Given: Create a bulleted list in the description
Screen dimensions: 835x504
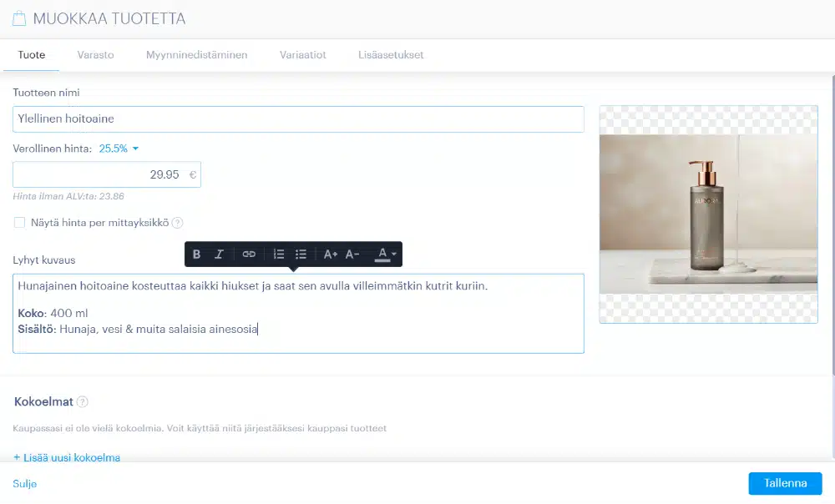Looking at the screenshot, I should (301, 255).
